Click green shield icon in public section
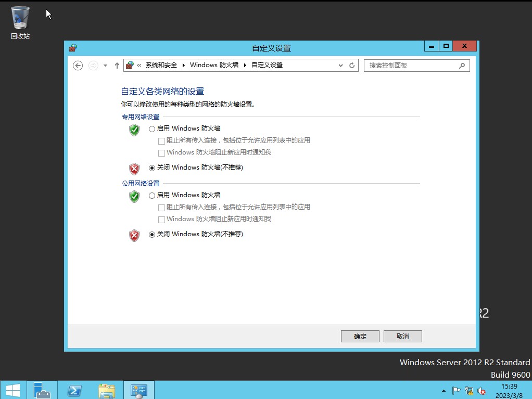Screen dimensions: 532x399 134,196
